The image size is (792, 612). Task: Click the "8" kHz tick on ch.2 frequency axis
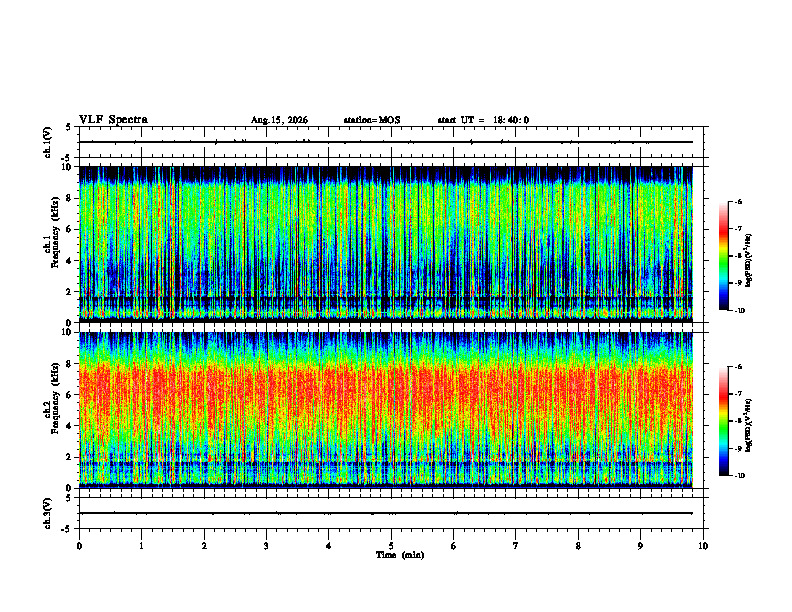pyautogui.click(x=70, y=364)
